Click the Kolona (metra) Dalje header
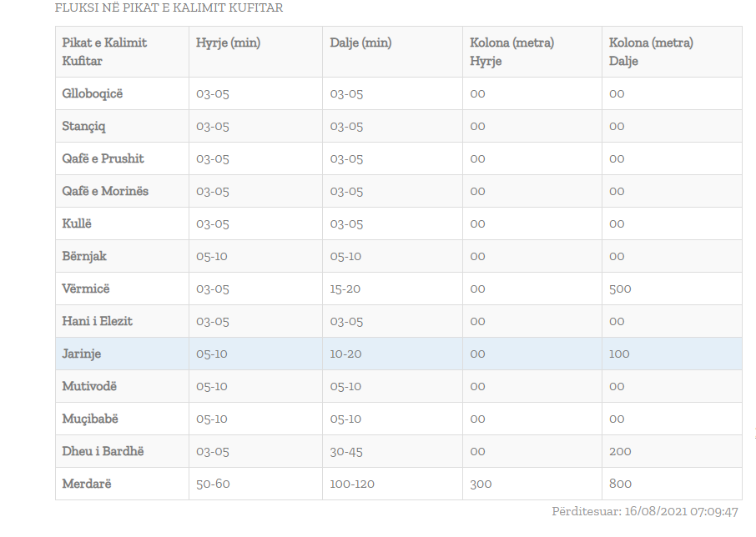Screen dimensions: 756x537 pos(651,52)
